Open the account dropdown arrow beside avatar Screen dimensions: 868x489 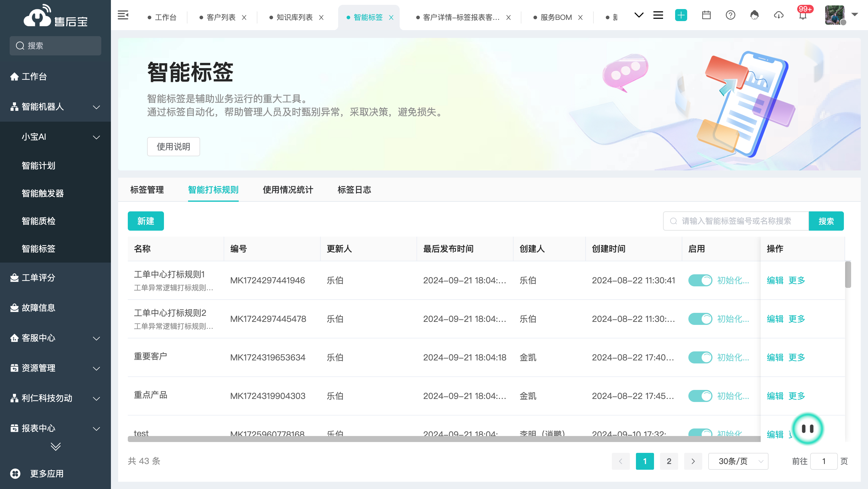[x=854, y=14]
